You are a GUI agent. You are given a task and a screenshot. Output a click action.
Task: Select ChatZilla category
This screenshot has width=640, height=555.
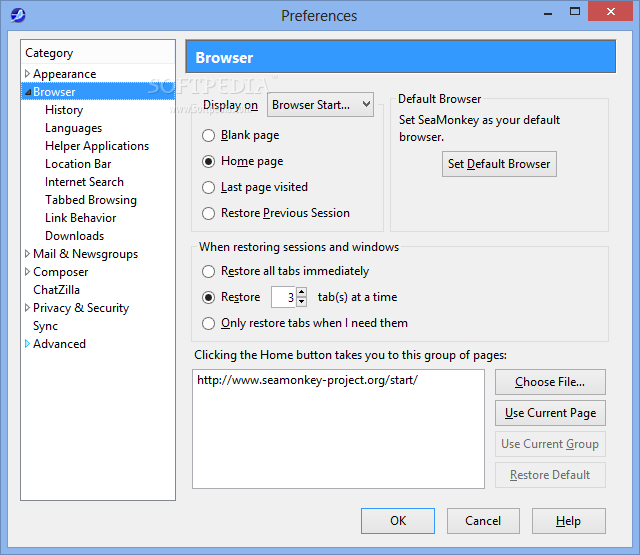tap(56, 290)
